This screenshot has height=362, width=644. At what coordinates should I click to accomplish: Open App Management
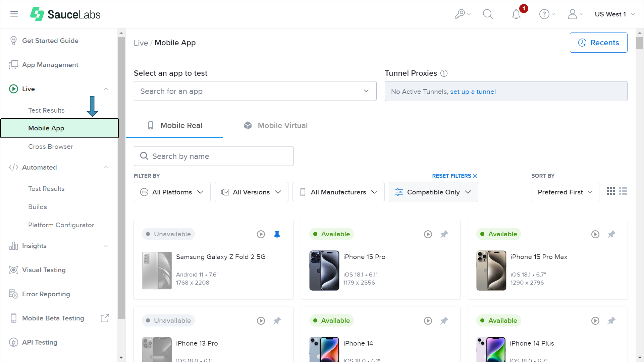50,65
